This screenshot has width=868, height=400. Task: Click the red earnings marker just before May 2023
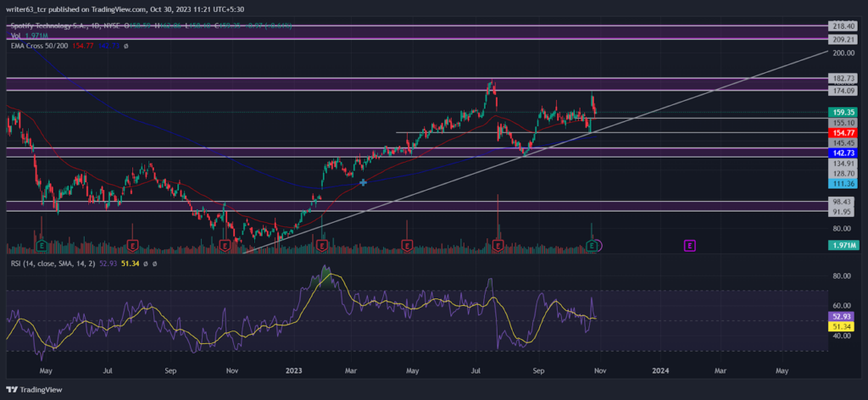(x=407, y=245)
